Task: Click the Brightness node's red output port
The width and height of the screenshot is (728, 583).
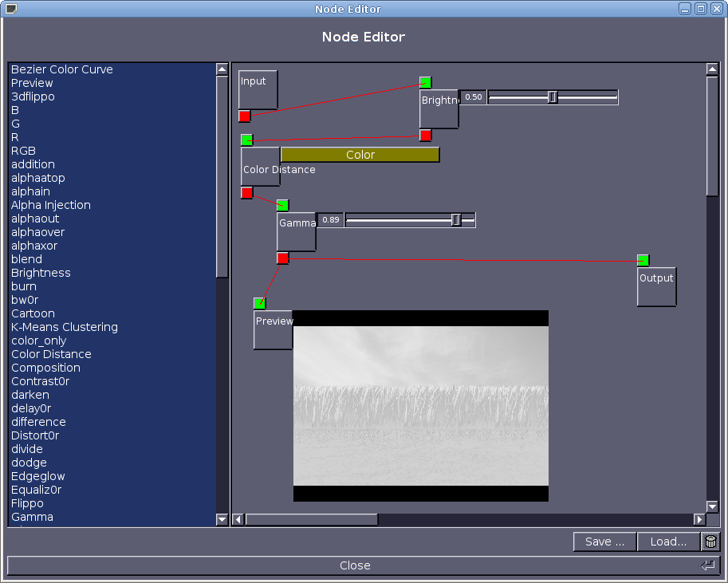Action: point(425,135)
